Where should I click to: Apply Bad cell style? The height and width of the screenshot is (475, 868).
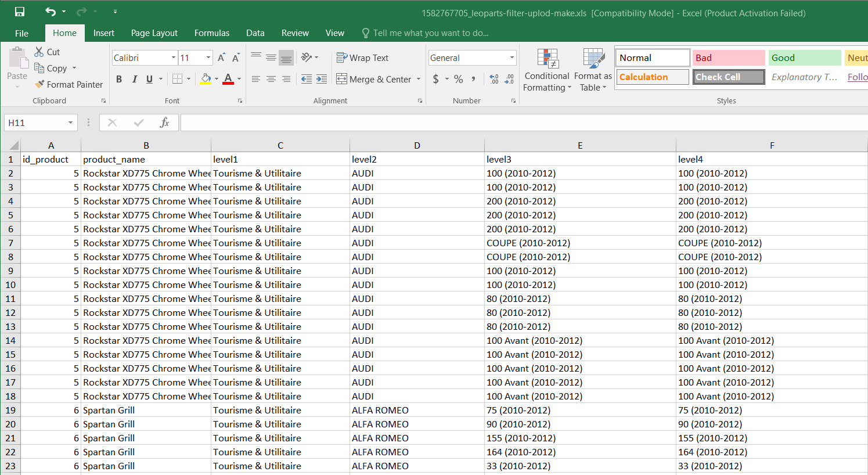tap(729, 57)
